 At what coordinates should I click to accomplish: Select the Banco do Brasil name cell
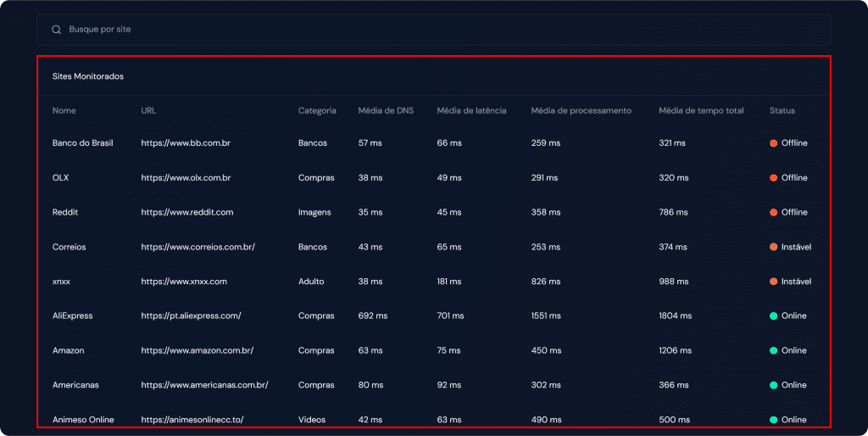point(82,143)
